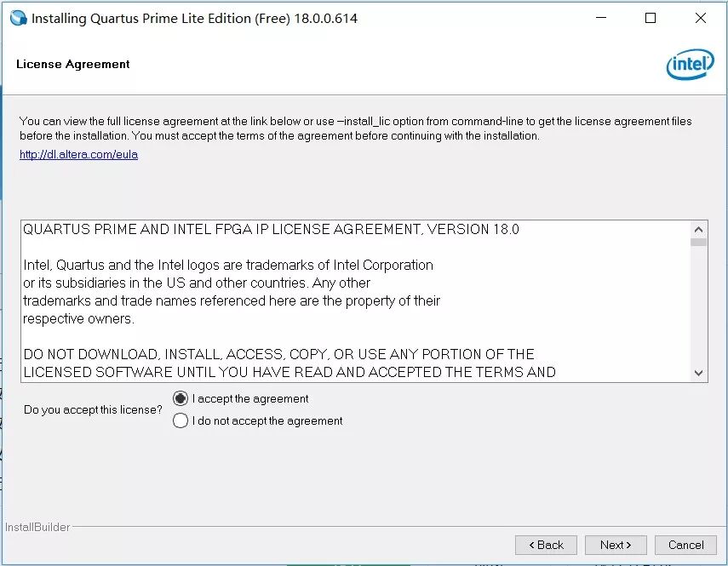Screen dimensions: 728x566
Task: Click 'Do you accept this license?' label
Action: [93, 409]
